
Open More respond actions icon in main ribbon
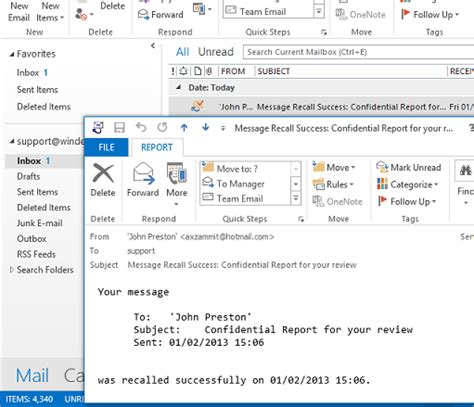[202, 9]
